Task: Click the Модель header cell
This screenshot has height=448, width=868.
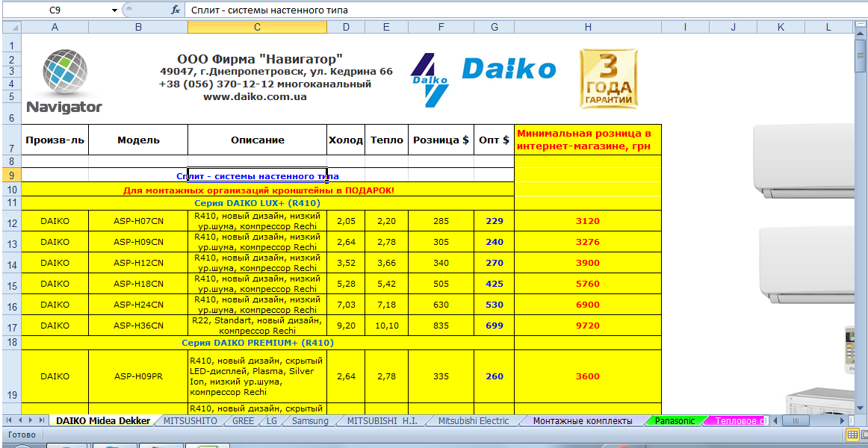Action: click(x=138, y=140)
